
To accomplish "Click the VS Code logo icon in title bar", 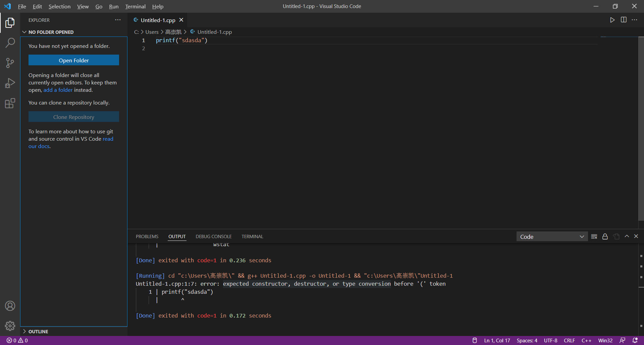I will click(x=7, y=6).
